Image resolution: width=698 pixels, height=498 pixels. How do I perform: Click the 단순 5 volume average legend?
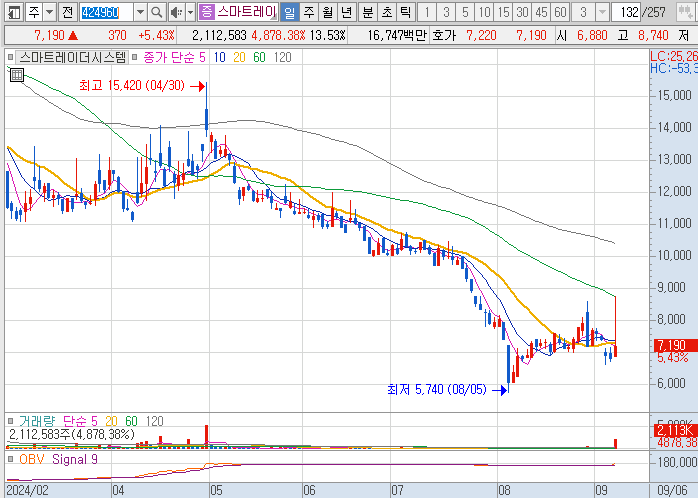pos(80,421)
